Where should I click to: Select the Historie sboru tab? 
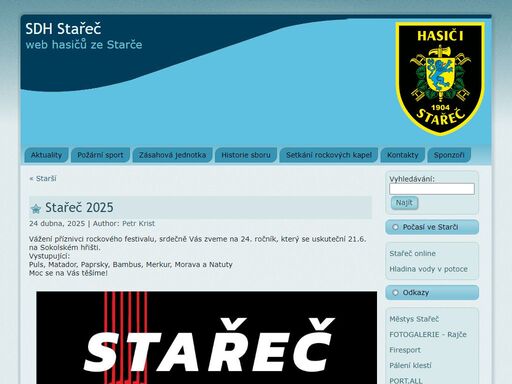point(246,155)
